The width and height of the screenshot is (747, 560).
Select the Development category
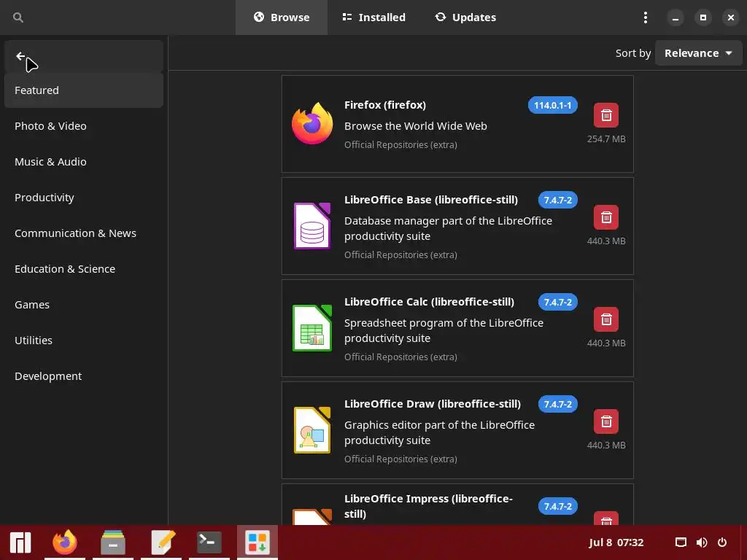coord(84,376)
